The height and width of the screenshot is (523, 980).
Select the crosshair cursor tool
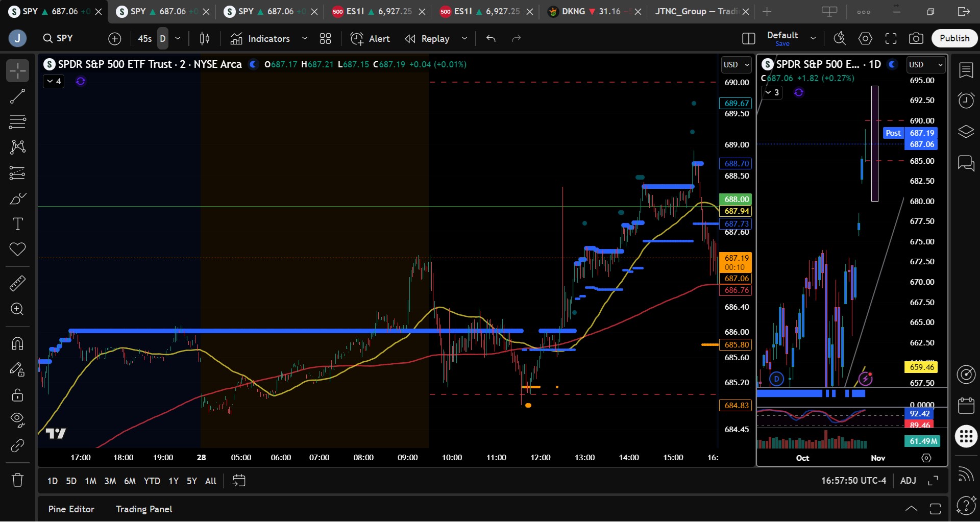17,71
